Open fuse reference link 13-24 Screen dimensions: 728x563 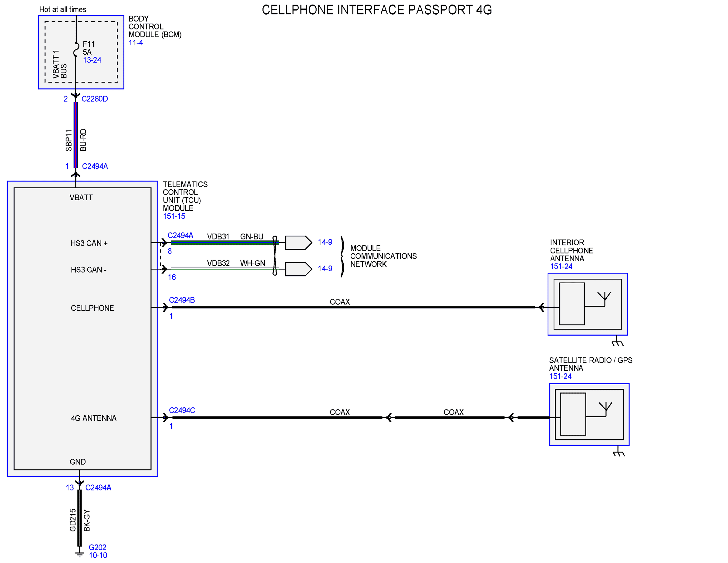pos(92,60)
